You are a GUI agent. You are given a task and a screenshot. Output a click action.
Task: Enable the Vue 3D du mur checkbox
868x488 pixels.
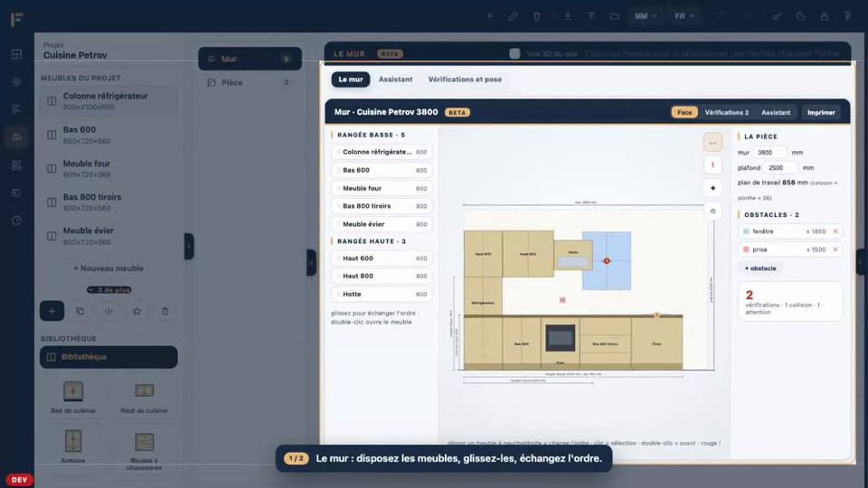pos(514,53)
